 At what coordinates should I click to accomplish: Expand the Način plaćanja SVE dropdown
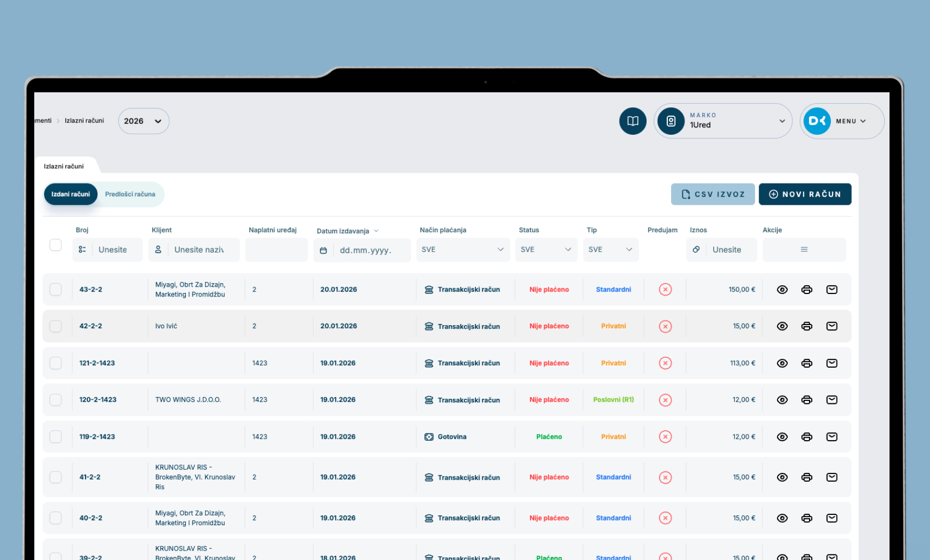click(462, 249)
